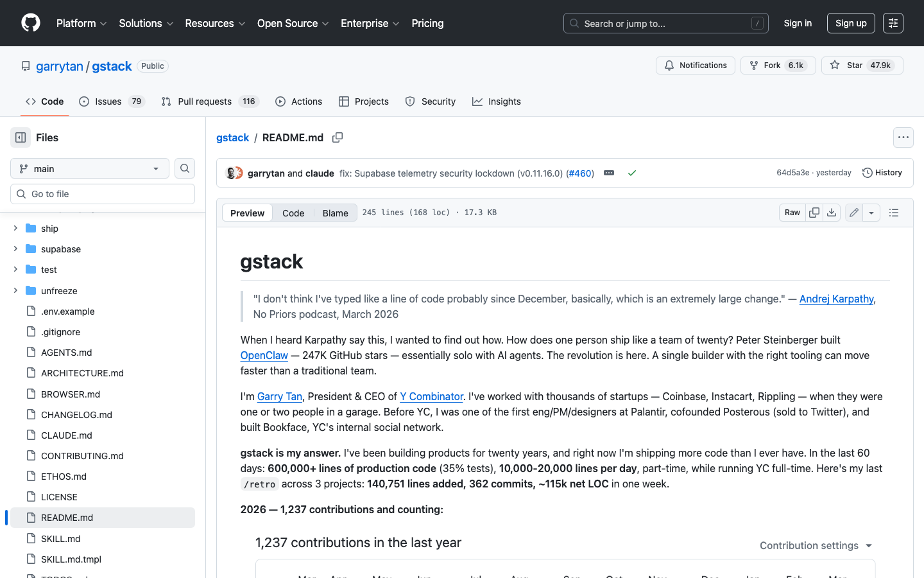Switch file view to Code

pyautogui.click(x=293, y=213)
